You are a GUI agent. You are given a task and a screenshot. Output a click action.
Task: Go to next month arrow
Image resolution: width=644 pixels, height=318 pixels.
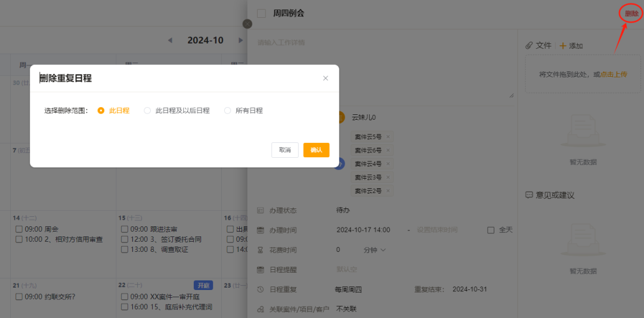241,40
